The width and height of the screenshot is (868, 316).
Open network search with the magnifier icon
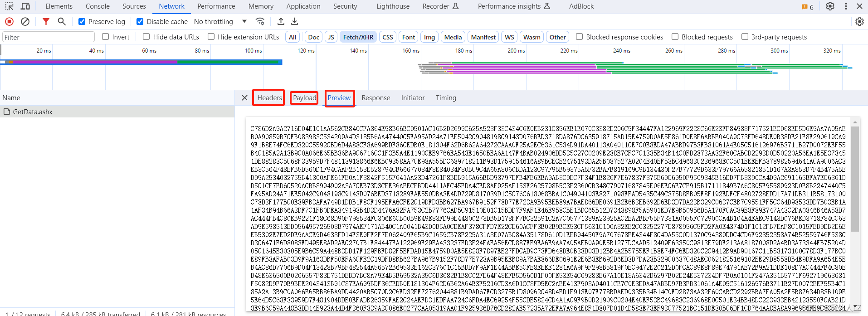[62, 21]
